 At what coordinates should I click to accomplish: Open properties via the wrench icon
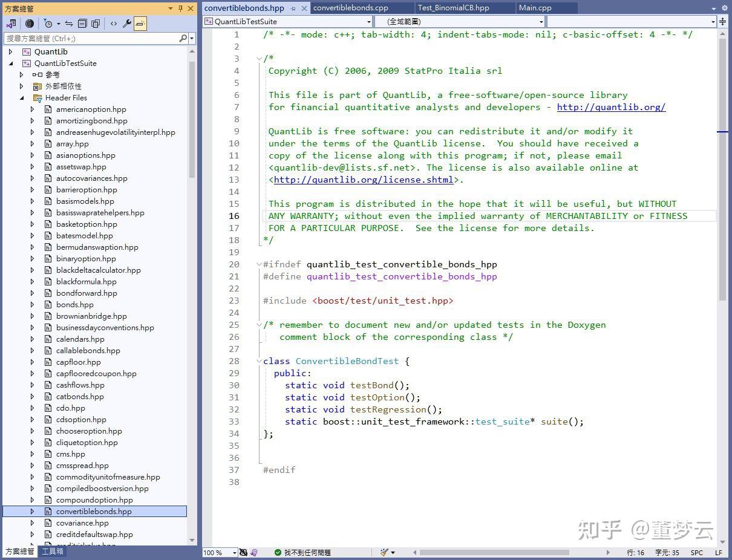point(127,24)
